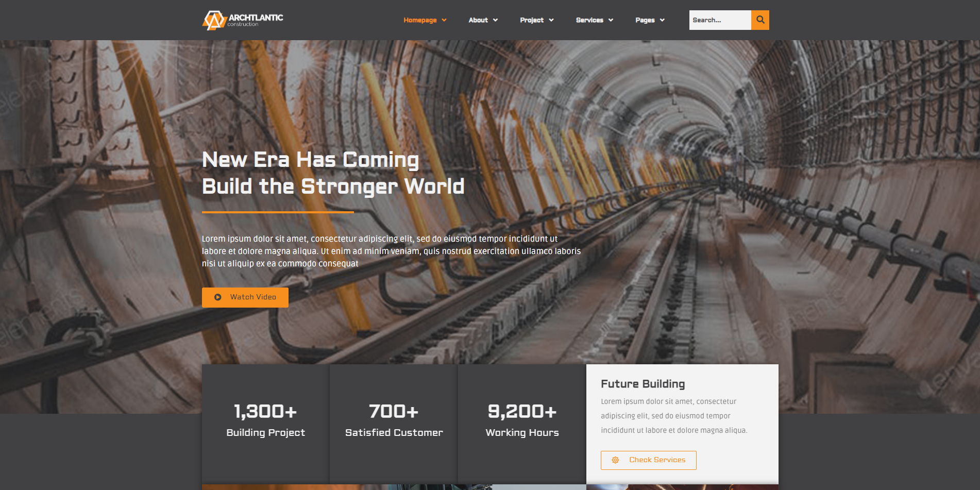The width and height of the screenshot is (980, 490).
Task: Open the Project dropdown chevron
Action: 551,20
